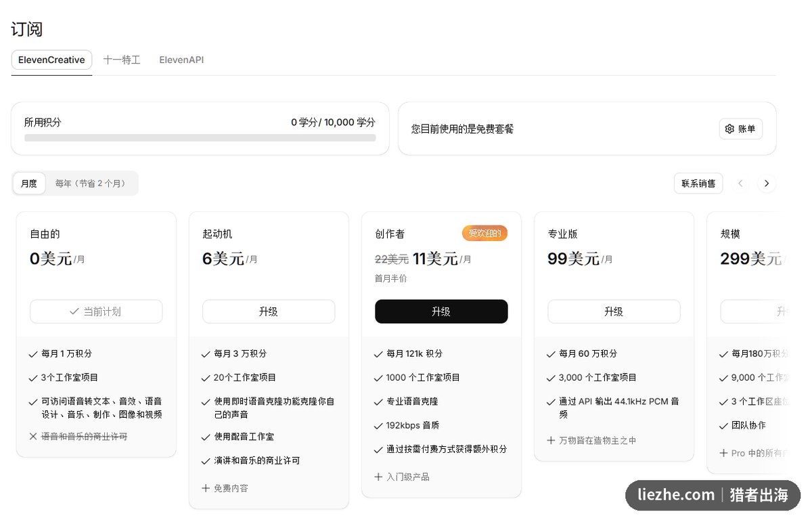Click 每月 1 万积分 feature text
The width and height of the screenshot is (812, 522).
click(x=66, y=353)
